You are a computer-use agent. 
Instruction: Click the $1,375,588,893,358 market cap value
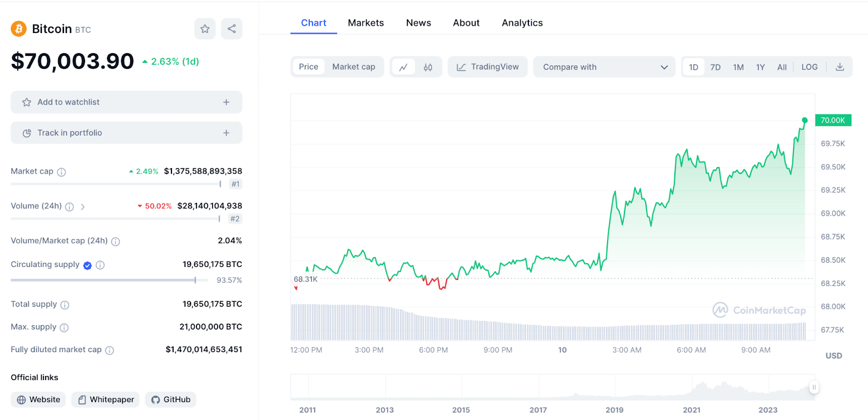[203, 171]
